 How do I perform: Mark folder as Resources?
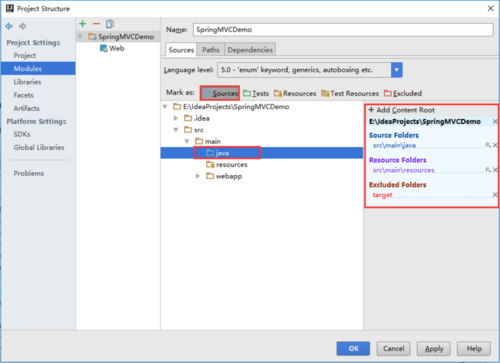tap(295, 93)
